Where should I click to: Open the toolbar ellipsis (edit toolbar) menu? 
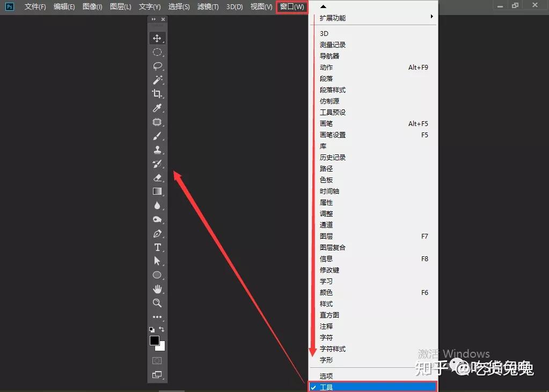tap(157, 317)
